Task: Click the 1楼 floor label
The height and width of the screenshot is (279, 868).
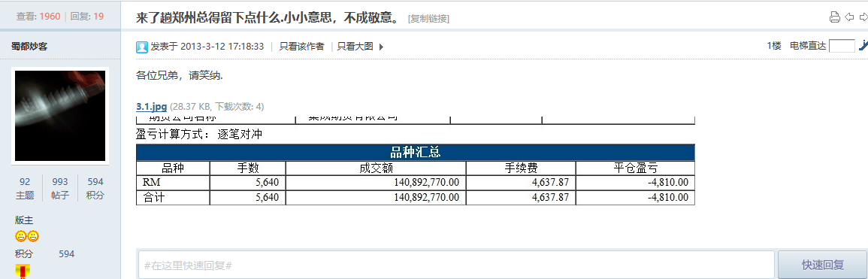Action: (x=774, y=46)
